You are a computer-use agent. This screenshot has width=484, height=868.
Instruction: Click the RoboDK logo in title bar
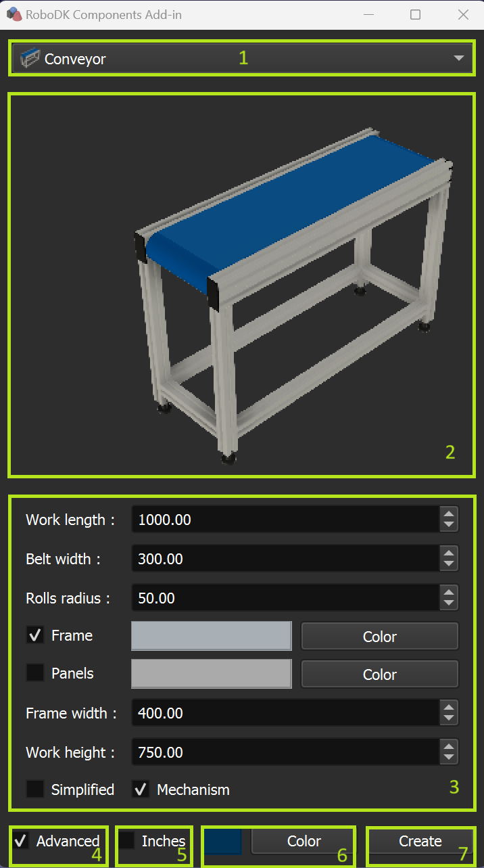[13, 14]
